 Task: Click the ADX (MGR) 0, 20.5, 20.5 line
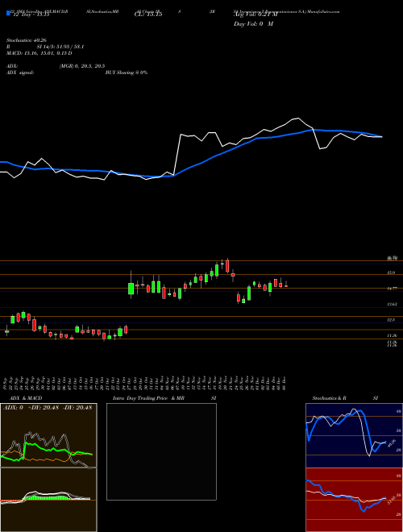coord(56,66)
